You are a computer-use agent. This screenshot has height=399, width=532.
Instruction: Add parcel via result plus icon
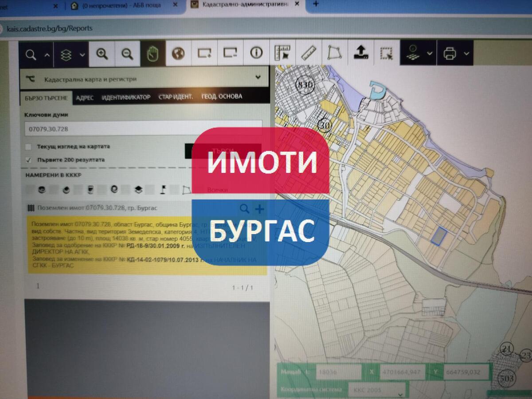coord(259,208)
